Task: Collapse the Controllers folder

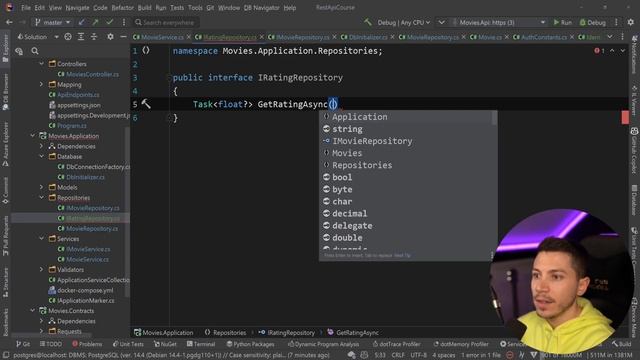Action: click(x=42, y=64)
